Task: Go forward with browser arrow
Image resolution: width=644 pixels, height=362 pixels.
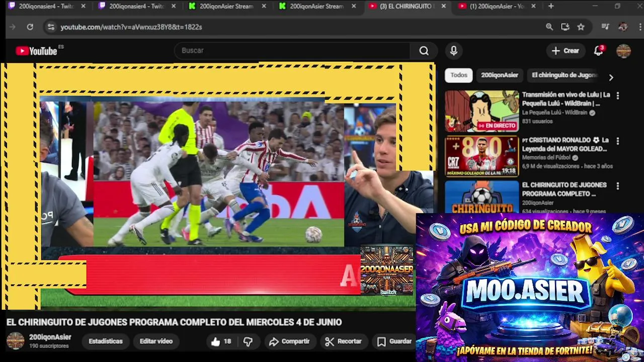Action: [x=13, y=27]
